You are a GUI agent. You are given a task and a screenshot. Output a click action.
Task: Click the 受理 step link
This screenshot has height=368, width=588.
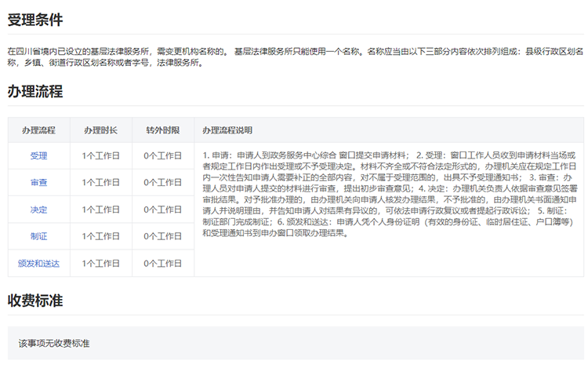coord(38,155)
